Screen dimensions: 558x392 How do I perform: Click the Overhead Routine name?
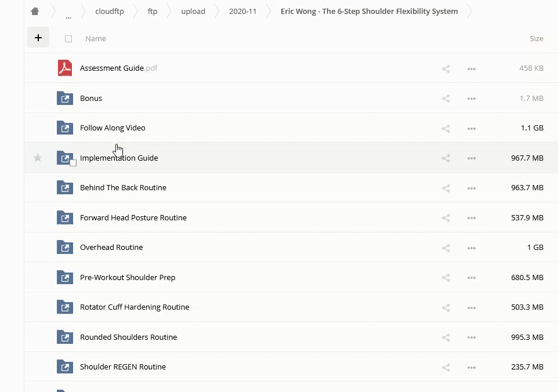(111, 247)
